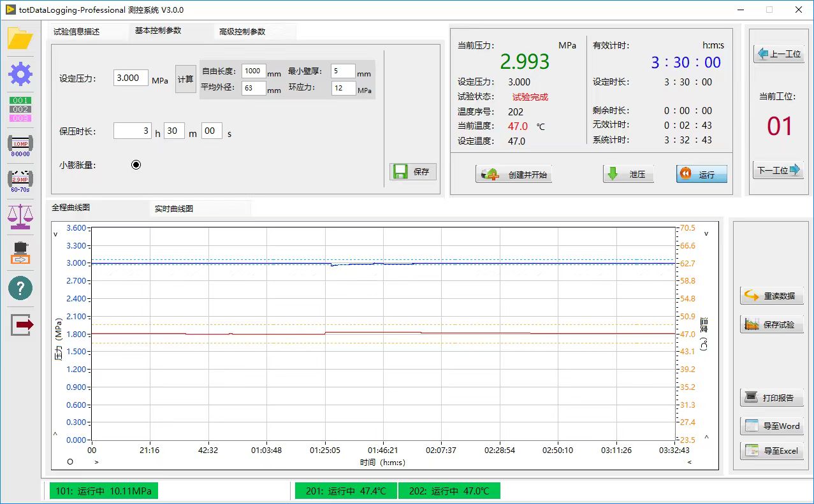
Task: Click the 自由长度 field showing 1000
Action: point(254,71)
